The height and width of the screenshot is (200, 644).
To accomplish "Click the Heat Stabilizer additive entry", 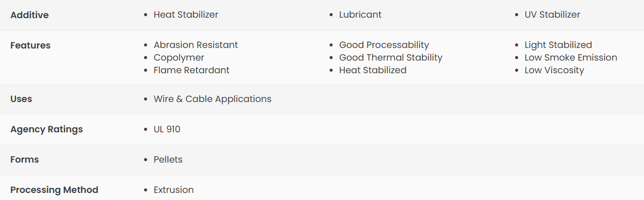I will coord(186,15).
